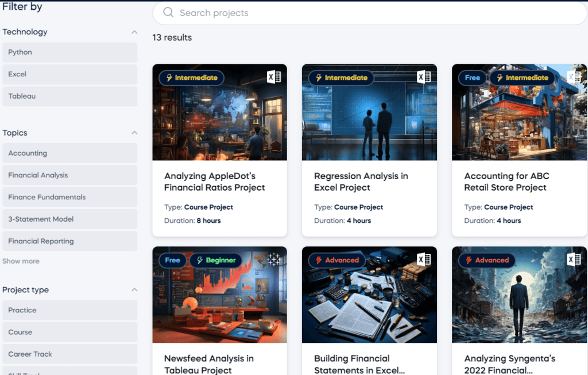Image resolution: width=588 pixels, height=375 pixels.
Task: Select the Finance Fundamentals topic filter
Action: coord(69,197)
